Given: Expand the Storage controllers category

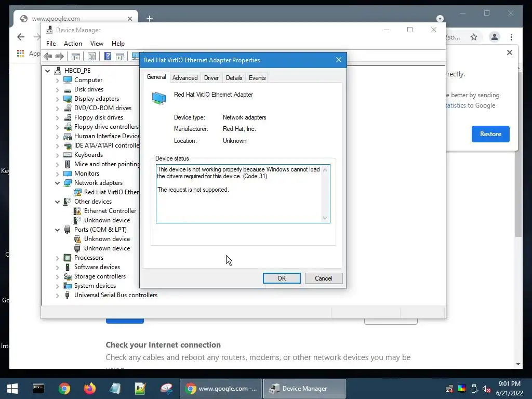Looking at the screenshot, I should (57, 277).
